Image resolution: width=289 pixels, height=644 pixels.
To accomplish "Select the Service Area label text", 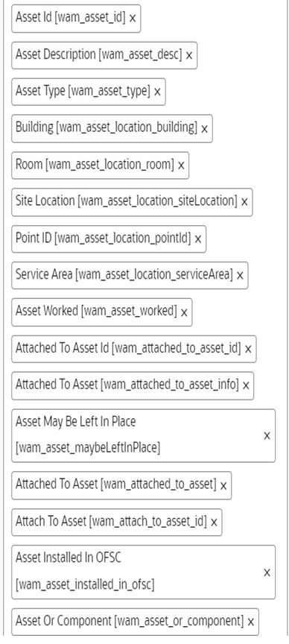I will point(124,275).
